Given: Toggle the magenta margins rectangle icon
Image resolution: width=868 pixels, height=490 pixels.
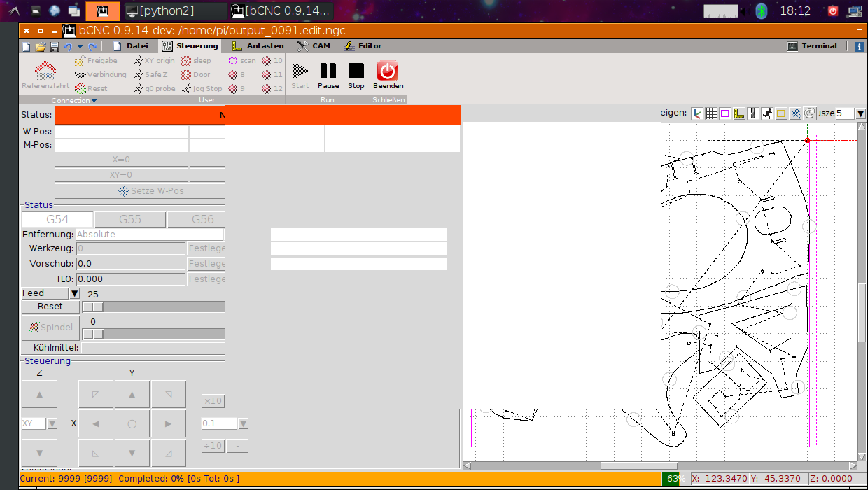Looking at the screenshot, I should coord(725,113).
